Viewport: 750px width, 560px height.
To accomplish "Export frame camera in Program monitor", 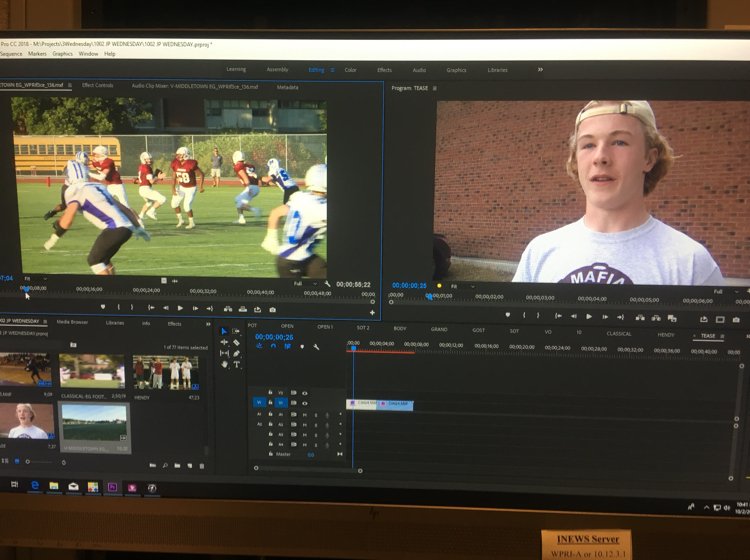I will pyautogui.click(x=736, y=319).
